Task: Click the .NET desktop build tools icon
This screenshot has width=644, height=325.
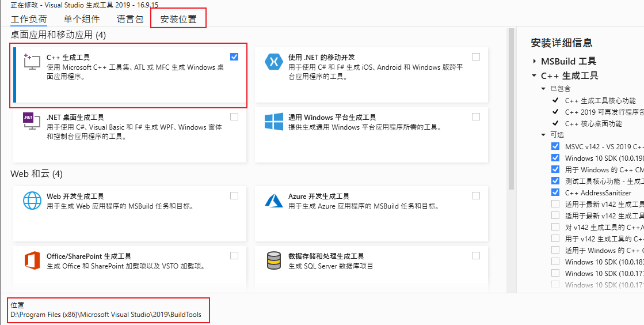Action: point(32,122)
